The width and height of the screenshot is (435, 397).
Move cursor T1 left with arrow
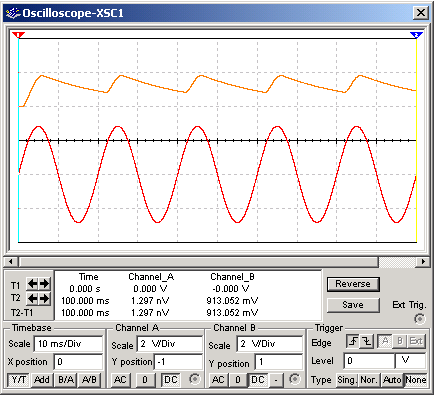tap(32, 284)
